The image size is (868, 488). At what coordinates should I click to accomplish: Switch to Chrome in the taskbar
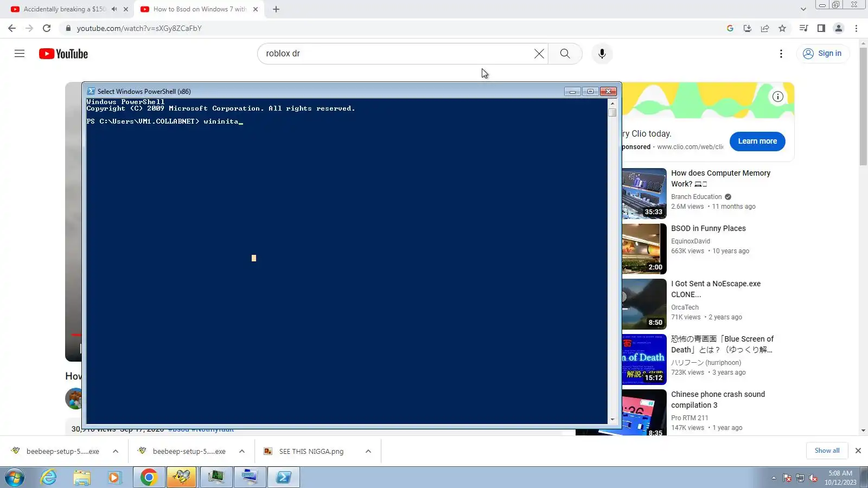pos(149,477)
